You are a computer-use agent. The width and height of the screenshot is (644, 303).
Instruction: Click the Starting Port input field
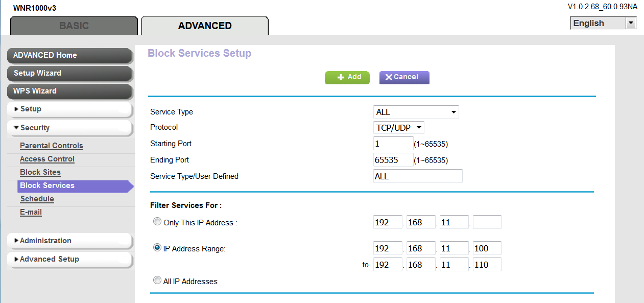[x=393, y=144]
